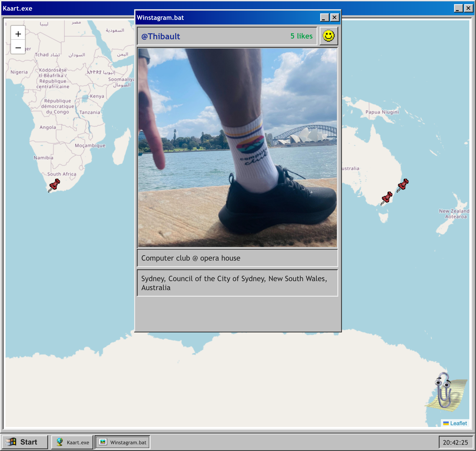Zoom in the map with plus button
This screenshot has height=451, width=476.
coord(18,34)
